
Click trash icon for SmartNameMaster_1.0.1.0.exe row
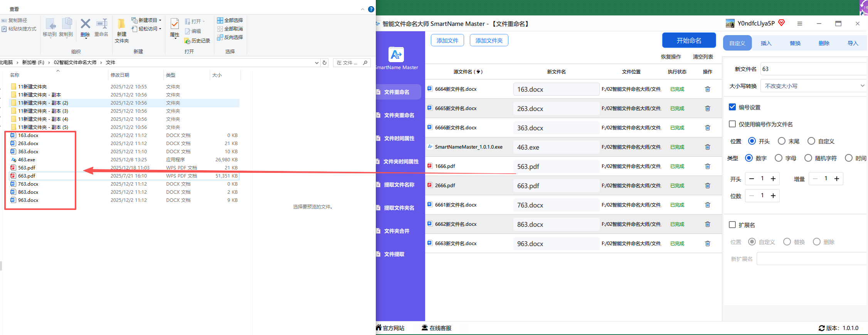pyautogui.click(x=708, y=147)
